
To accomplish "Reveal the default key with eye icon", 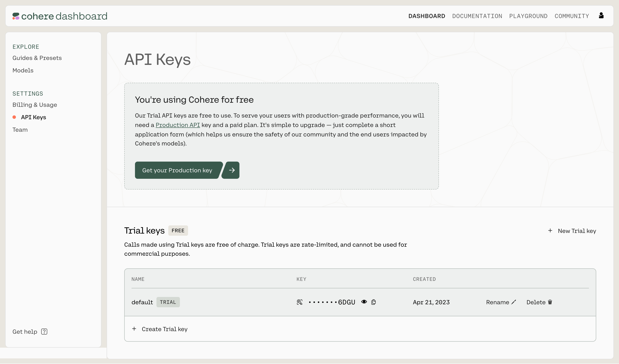I will click(x=364, y=302).
